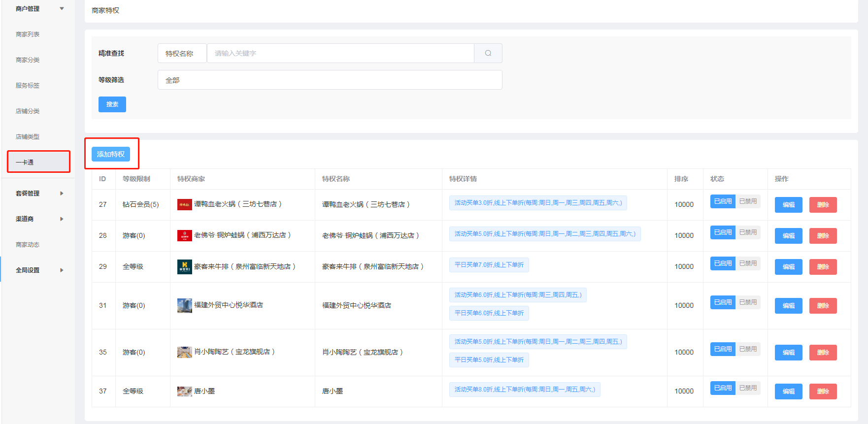Set row 29 status to 已启用

coord(723,263)
